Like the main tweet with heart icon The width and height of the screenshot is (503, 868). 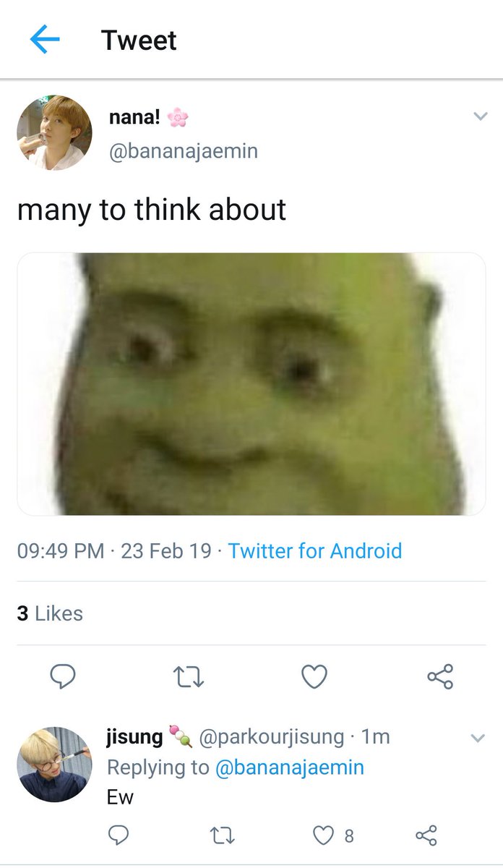point(314,677)
